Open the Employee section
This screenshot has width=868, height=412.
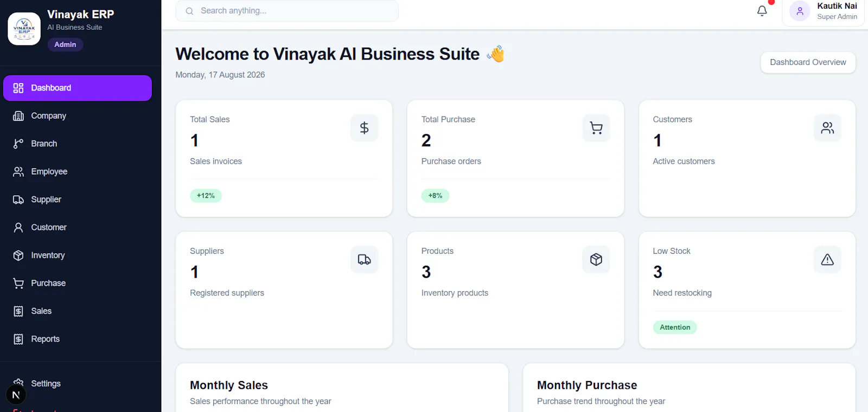point(78,172)
